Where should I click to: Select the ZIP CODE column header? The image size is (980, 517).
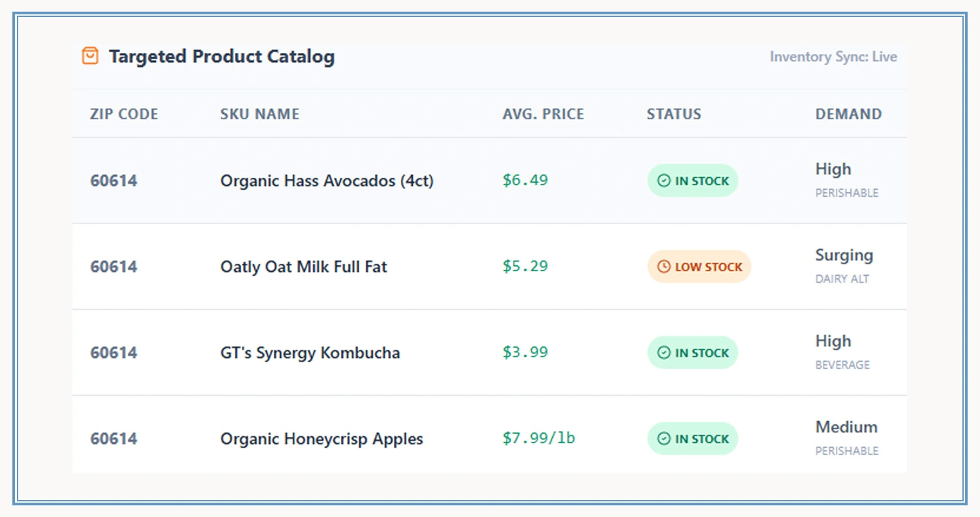pos(123,113)
